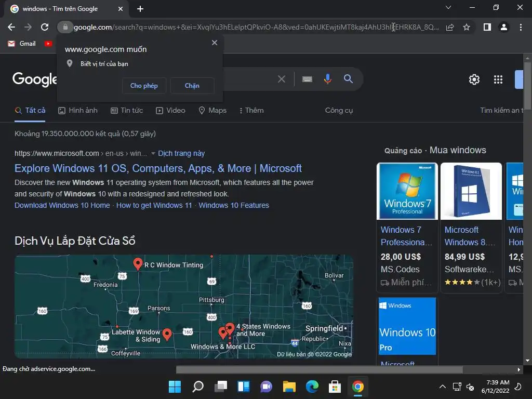Open the on-screen keyboard input tool
The height and width of the screenshot is (399, 532).
tap(307, 79)
